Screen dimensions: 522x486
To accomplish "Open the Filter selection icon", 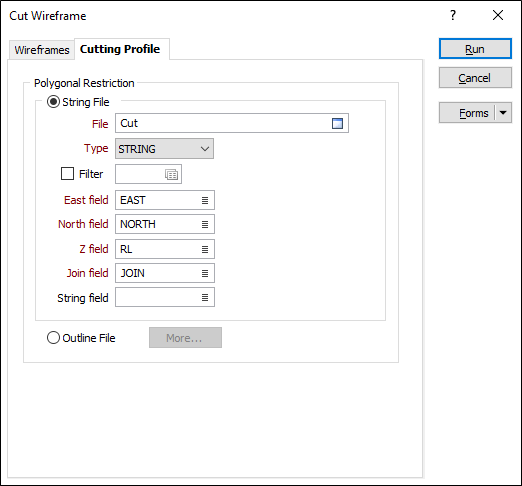I will coord(171,174).
